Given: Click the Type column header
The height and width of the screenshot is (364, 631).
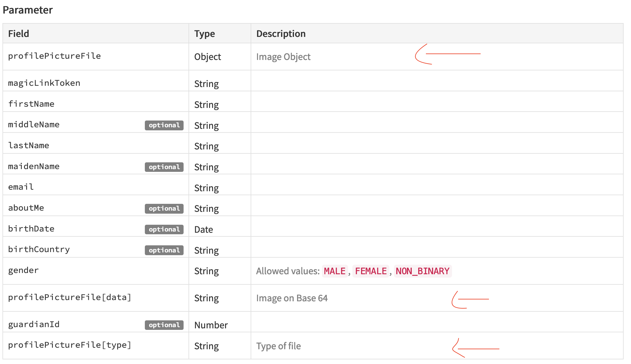Looking at the screenshot, I should pyautogui.click(x=204, y=34).
